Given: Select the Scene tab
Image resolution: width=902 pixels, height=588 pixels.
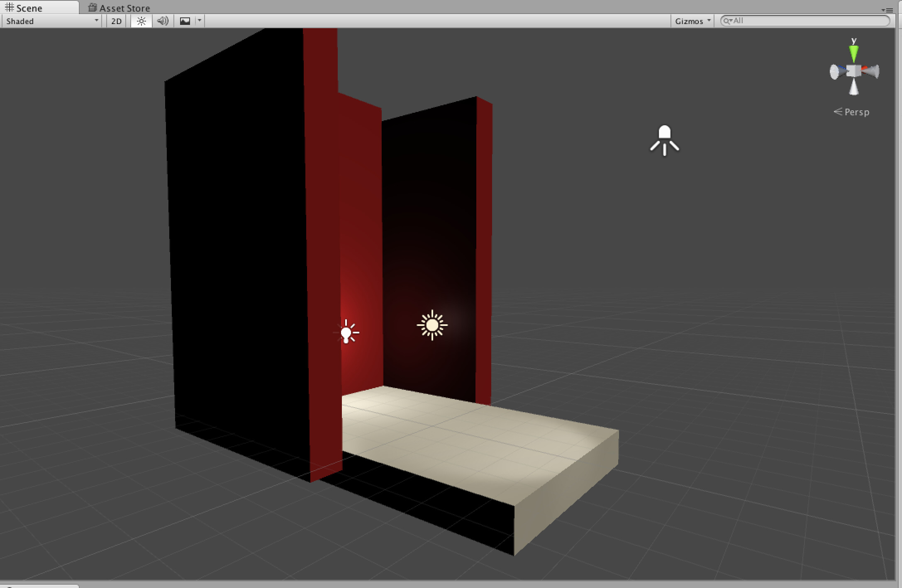Looking at the screenshot, I should click(x=29, y=7).
